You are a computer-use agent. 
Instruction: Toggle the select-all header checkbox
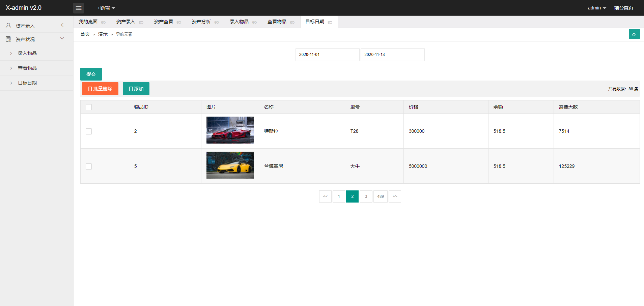coord(89,107)
